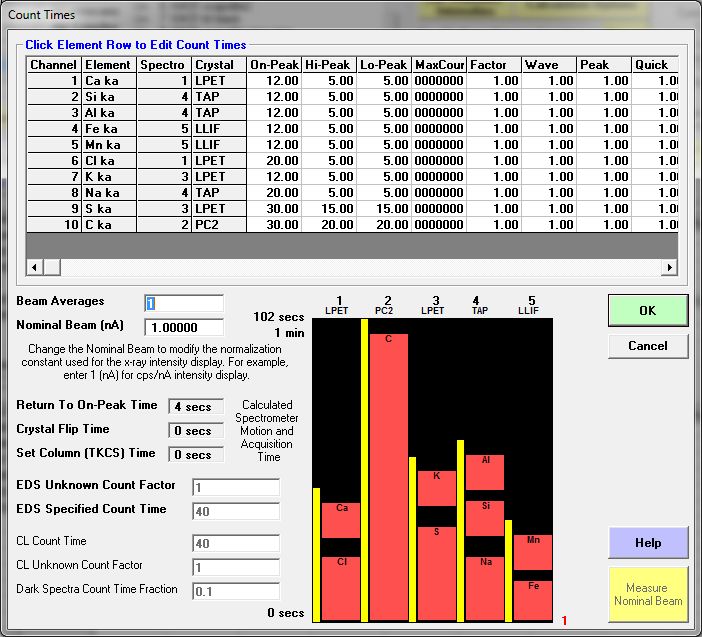The width and height of the screenshot is (702, 637).
Task: Click the C ka row to edit
Action: [107, 225]
